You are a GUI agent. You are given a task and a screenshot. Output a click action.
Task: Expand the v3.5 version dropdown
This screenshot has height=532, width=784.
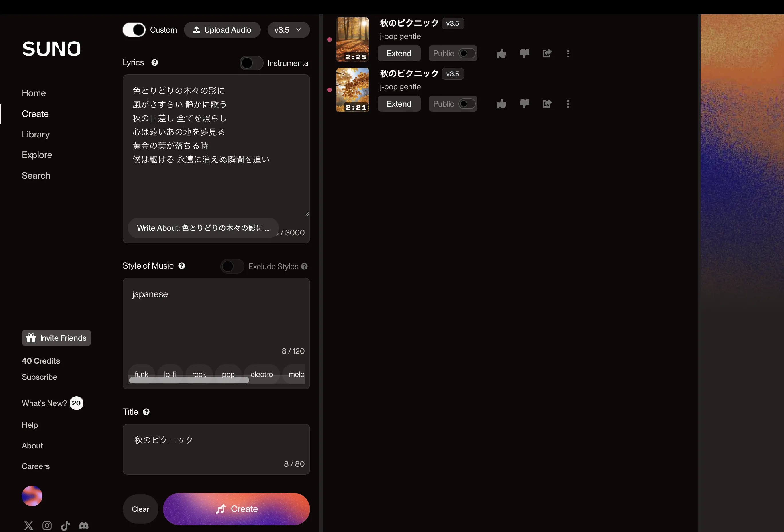(x=287, y=29)
